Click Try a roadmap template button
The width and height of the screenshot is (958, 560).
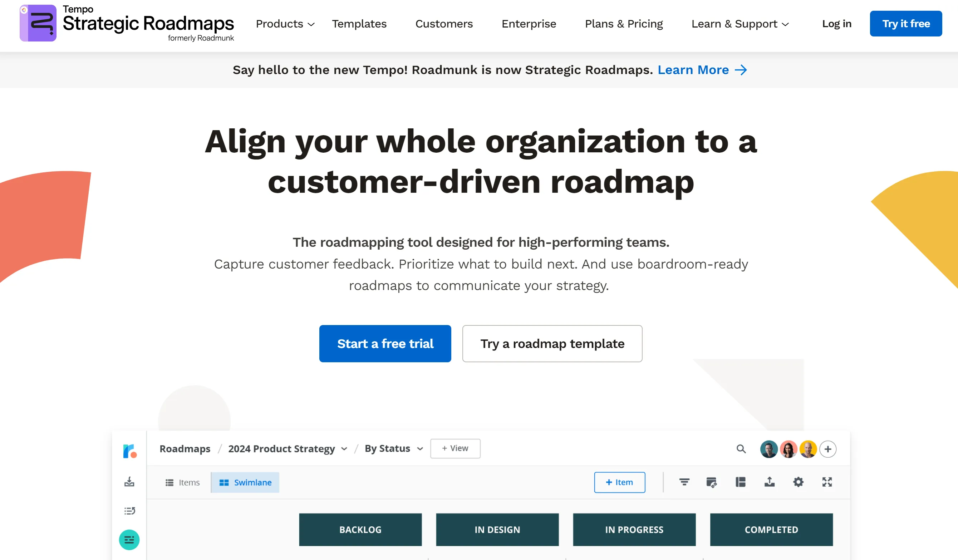[x=552, y=343]
